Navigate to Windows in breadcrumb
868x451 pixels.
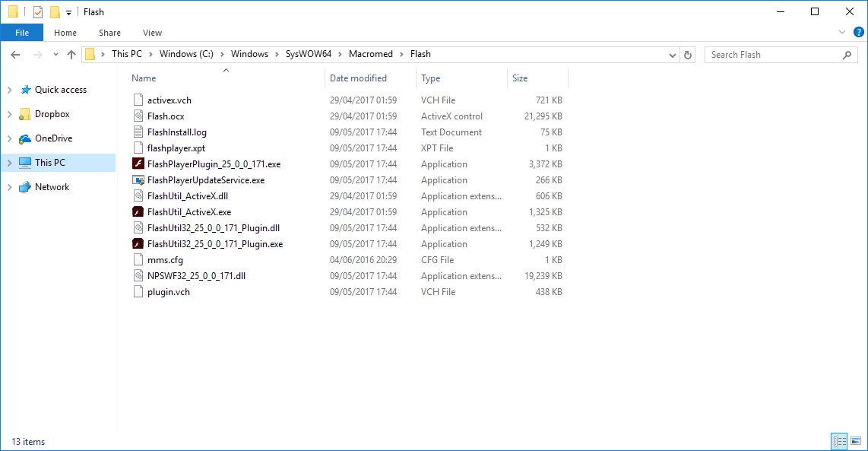(249, 54)
